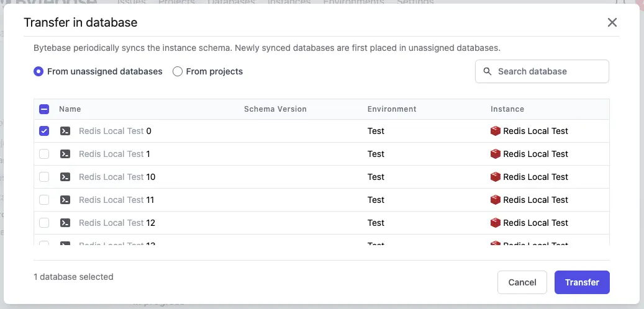
Task: Click Redis instance icon in database 12 row
Action: click(x=496, y=223)
